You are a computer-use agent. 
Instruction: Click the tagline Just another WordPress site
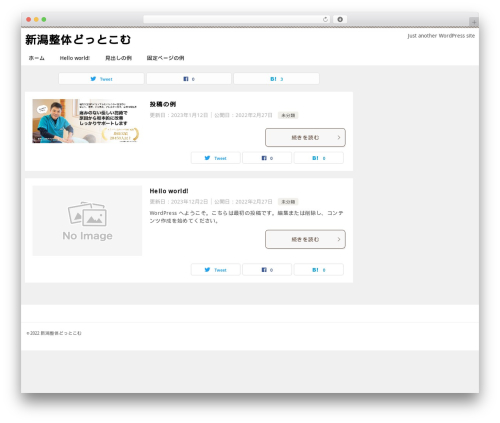coord(441,36)
